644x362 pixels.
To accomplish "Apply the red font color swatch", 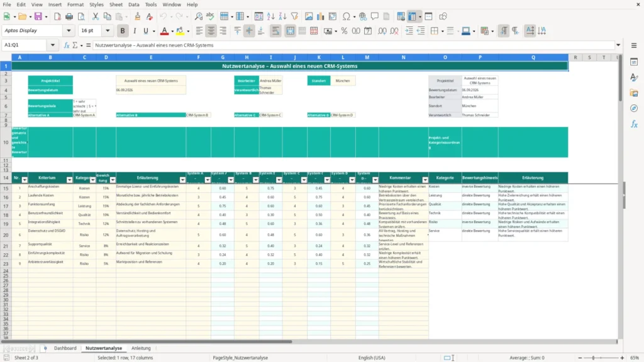I will (164, 31).
